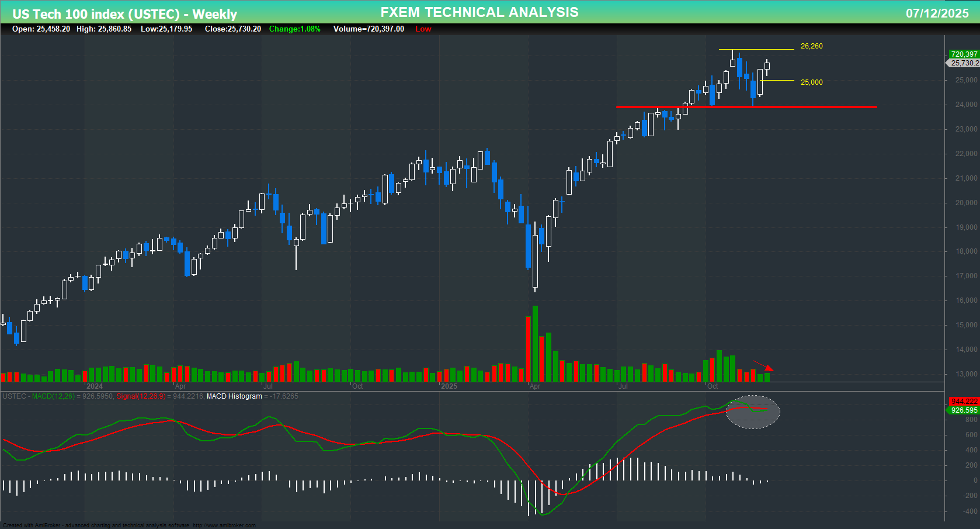Click the FXEM TECHNICAL ANALYSIS header
This screenshot has width=980, height=529.
coord(479,12)
